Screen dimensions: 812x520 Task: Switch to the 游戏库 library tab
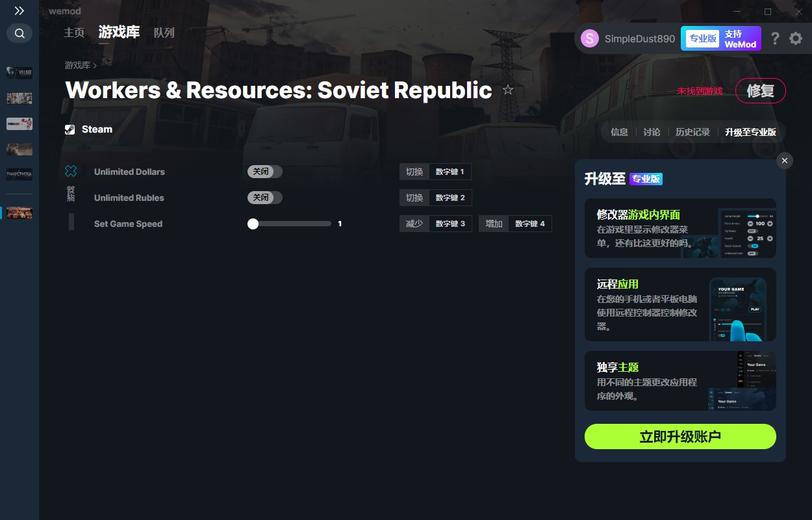(119, 32)
